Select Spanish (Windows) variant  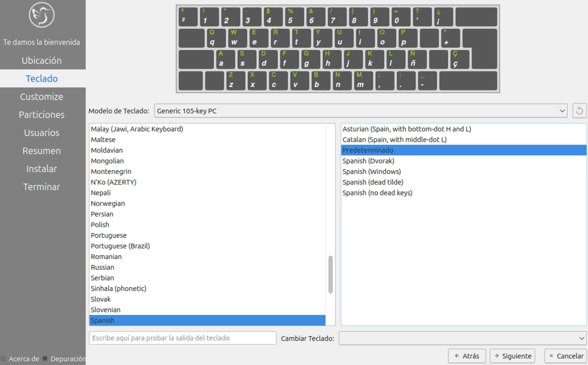coord(464,171)
